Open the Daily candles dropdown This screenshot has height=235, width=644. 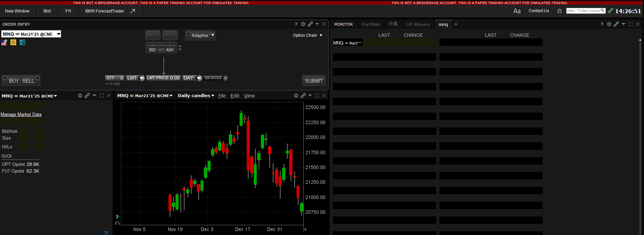(196, 96)
